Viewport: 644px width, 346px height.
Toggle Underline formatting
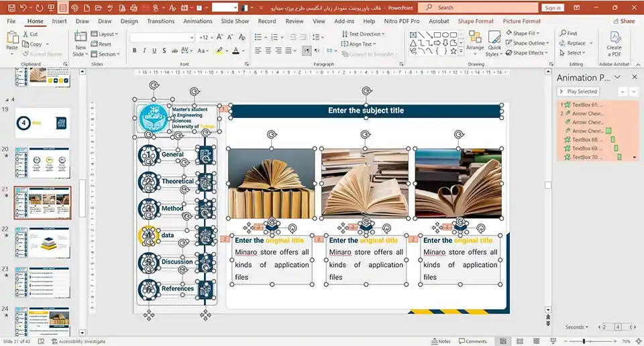[154, 50]
